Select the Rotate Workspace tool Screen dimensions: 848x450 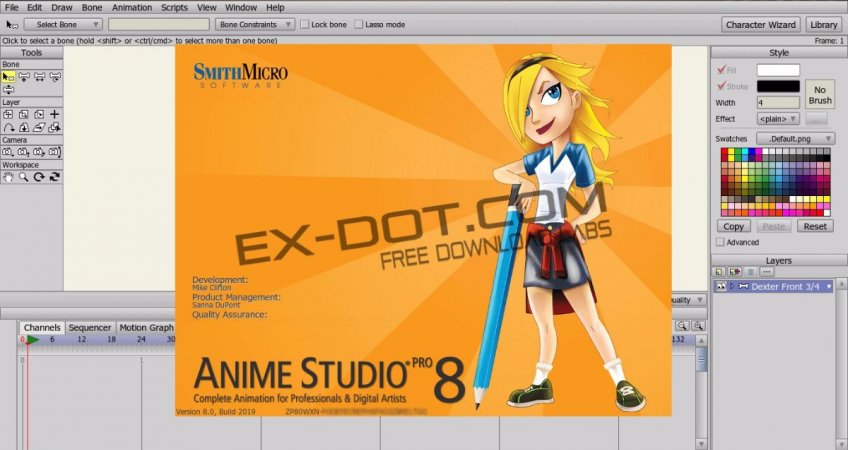pos(39,177)
